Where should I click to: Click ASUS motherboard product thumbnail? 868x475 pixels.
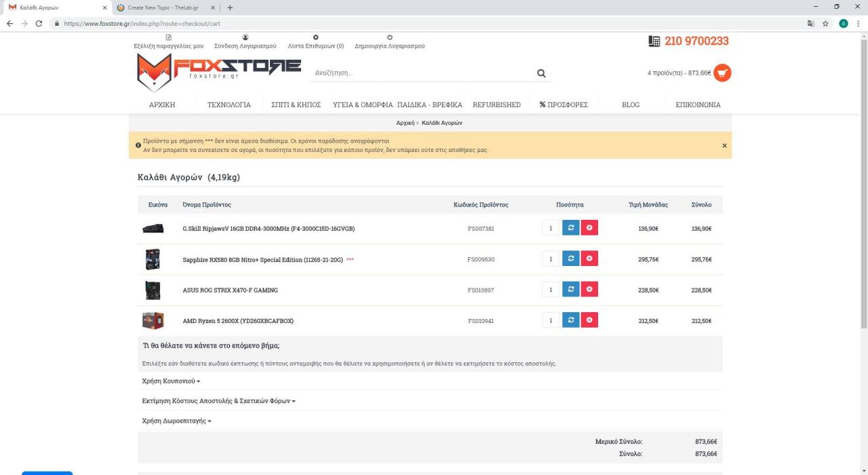pyautogui.click(x=153, y=290)
